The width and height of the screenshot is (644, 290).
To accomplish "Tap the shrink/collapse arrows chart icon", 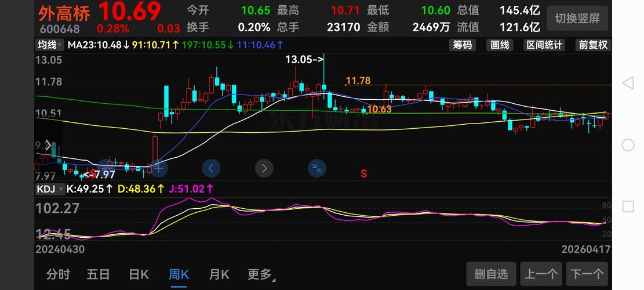I will tap(317, 168).
